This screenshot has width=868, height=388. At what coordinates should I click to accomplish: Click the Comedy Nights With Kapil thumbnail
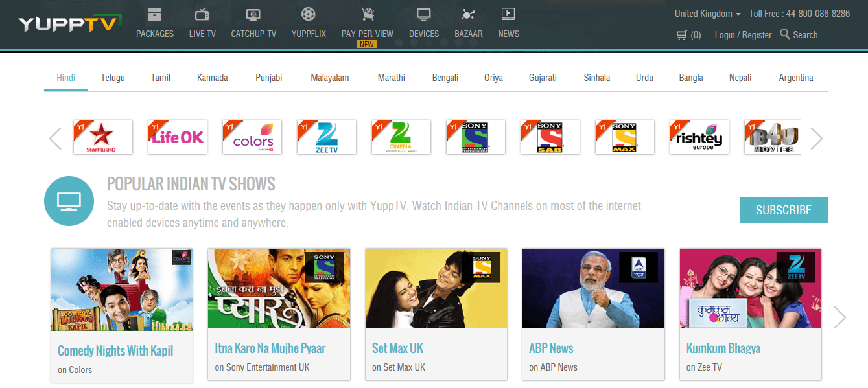(122, 290)
